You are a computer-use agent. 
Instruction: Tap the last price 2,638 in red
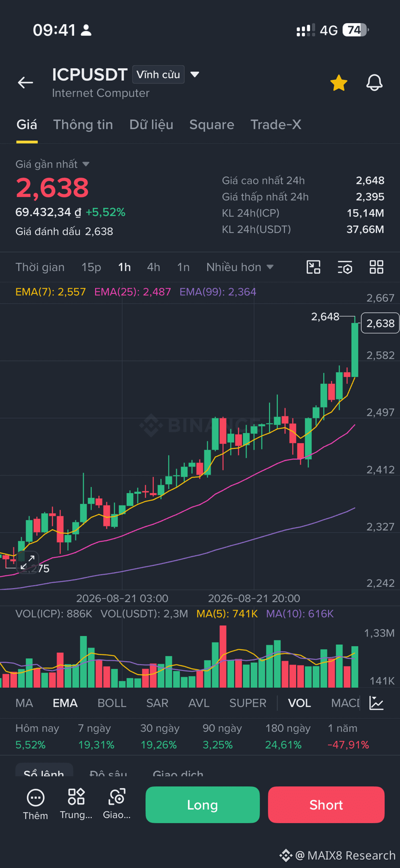(x=52, y=188)
